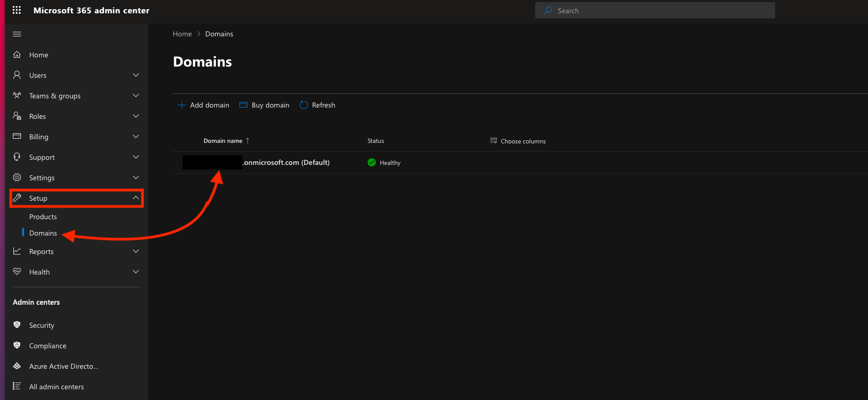The width and height of the screenshot is (868, 400).
Task: Click the Buy domain button
Action: point(265,105)
